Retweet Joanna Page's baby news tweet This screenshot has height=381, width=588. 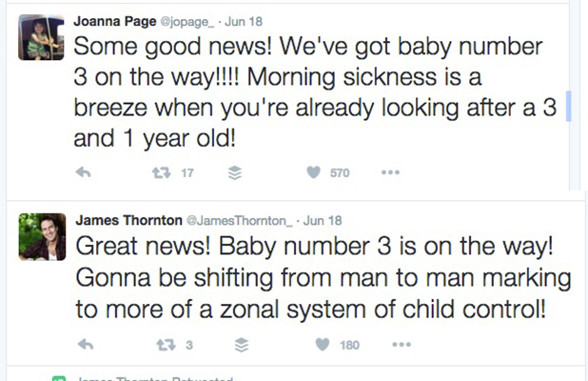pos(161,172)
